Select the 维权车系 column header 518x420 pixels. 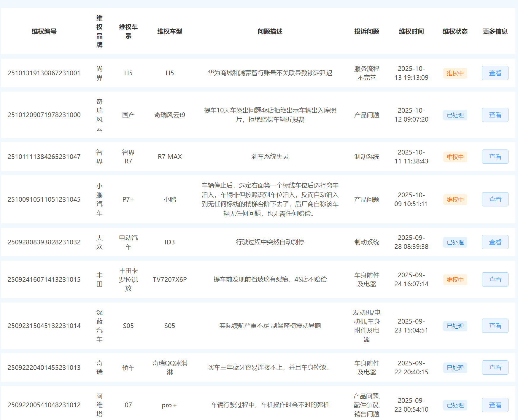click(128, 31)
